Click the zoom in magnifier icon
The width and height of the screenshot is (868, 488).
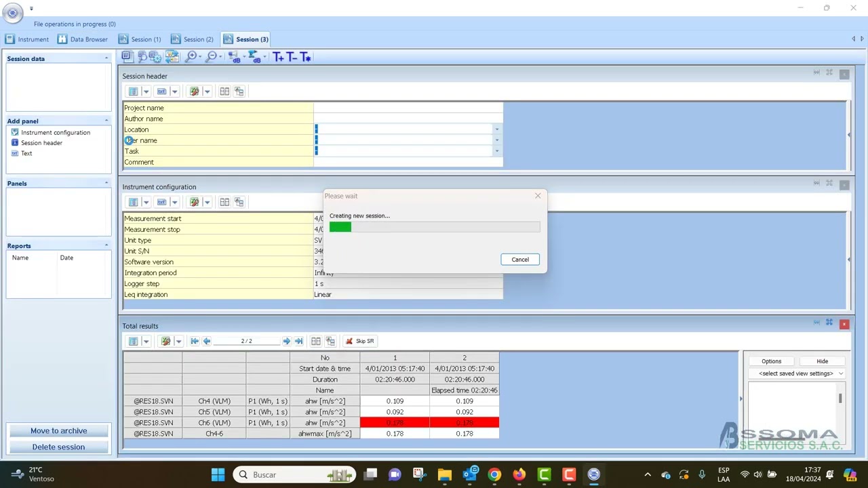[x=191, y=57]
